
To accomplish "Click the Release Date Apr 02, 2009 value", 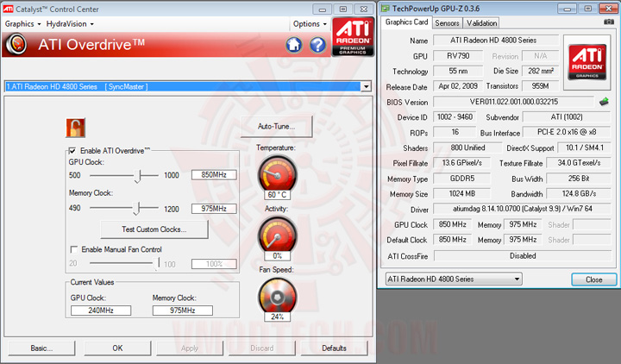I will pyautogui.click(x=458, y=86).
